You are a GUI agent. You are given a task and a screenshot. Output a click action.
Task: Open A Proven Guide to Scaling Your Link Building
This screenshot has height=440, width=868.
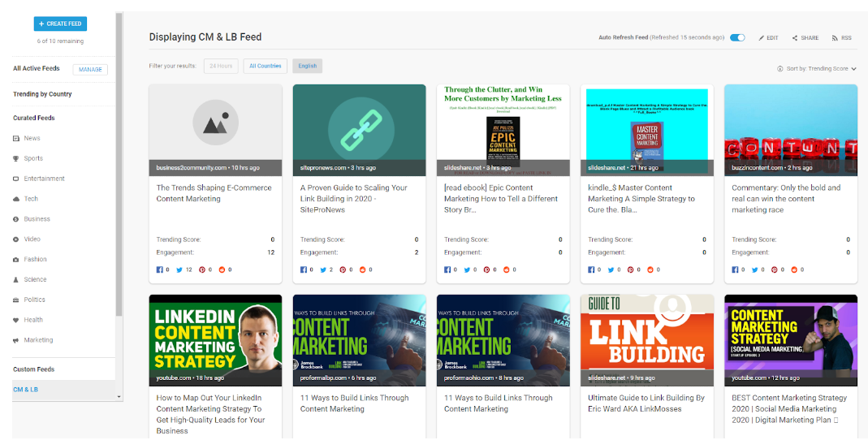click(x=354, y=199)
